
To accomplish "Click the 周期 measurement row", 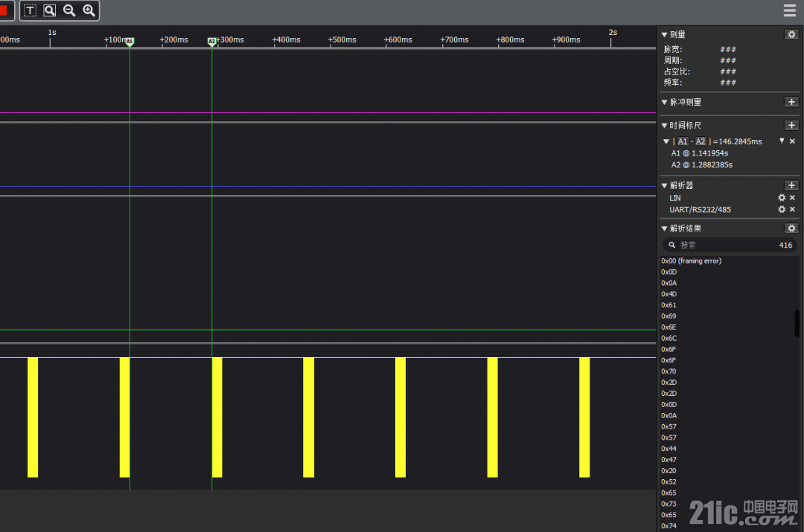I will [x=700, y=60].
